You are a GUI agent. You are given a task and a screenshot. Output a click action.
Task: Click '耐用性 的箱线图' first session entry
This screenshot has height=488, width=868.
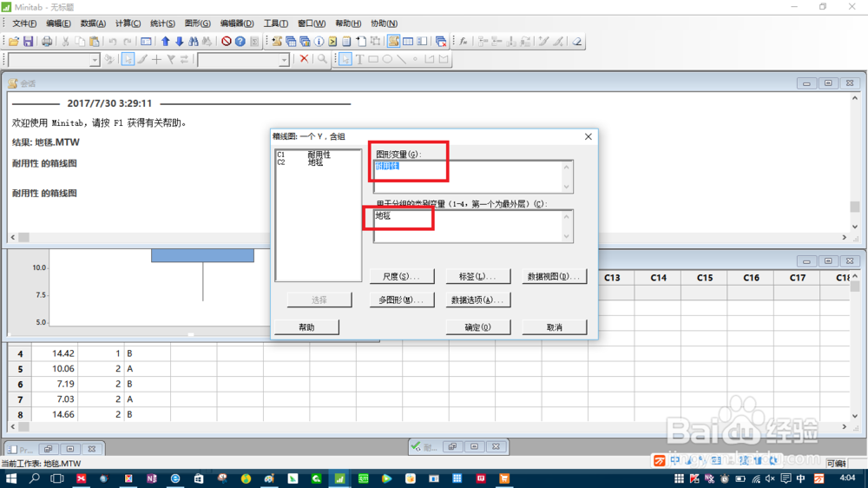(44, 163)
